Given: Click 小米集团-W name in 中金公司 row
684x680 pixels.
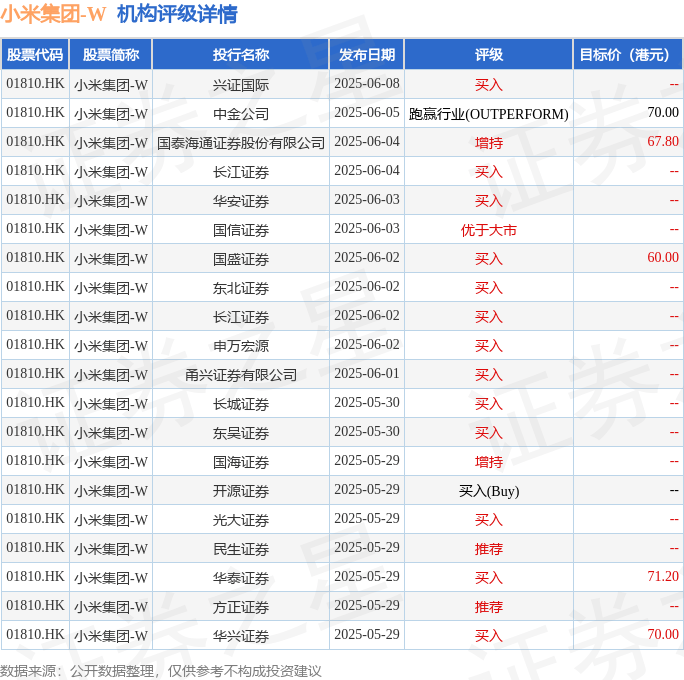Looking at the screenshot, I should pyautogui.click(x=111, y=114).
